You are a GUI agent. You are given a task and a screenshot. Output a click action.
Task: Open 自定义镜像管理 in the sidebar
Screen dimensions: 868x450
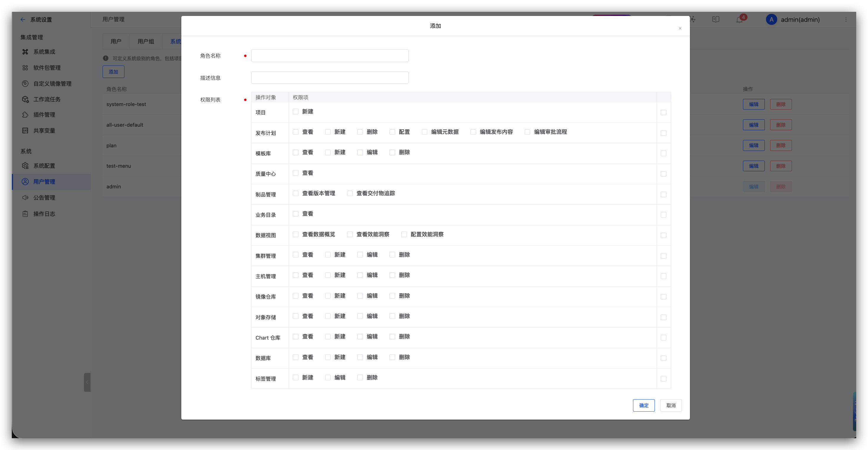(52, 84)
